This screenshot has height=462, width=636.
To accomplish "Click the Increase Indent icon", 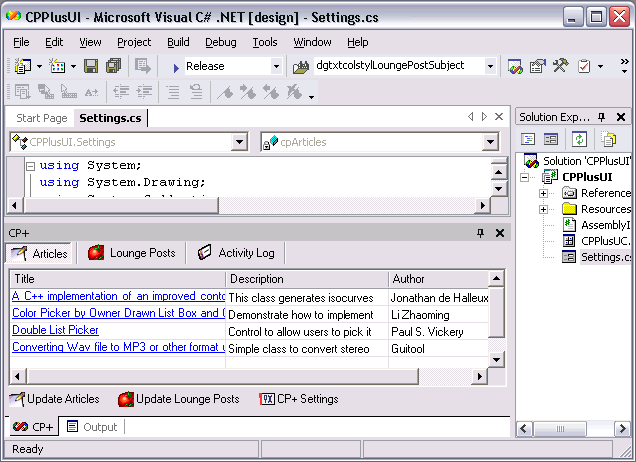I will pyautogui.click(x=144, y=92).
